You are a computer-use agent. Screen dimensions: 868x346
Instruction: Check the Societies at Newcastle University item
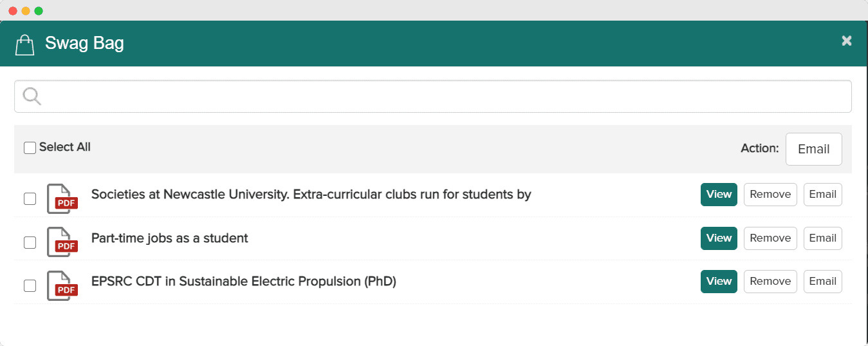click(x=30, y=198)
